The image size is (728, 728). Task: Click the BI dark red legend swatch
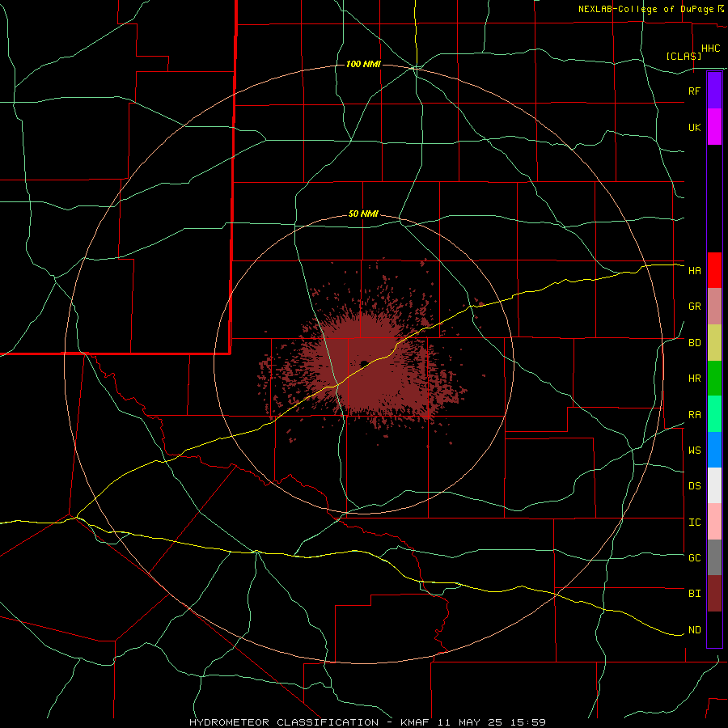tap(714, 594)
